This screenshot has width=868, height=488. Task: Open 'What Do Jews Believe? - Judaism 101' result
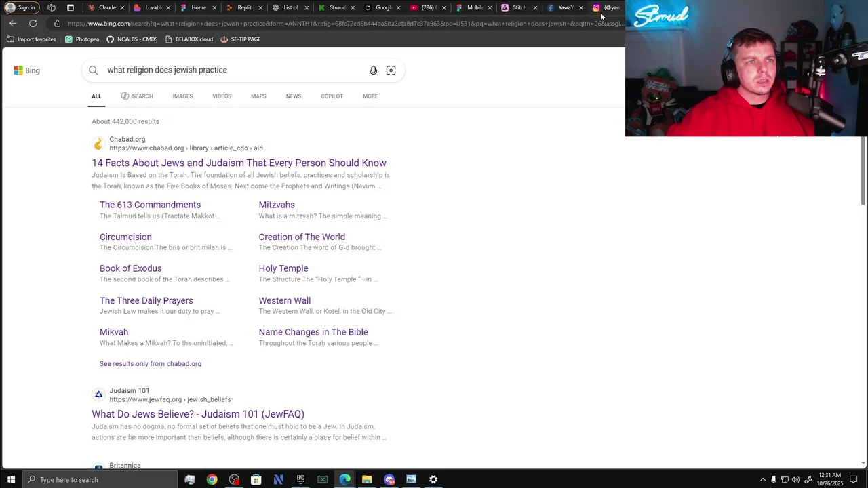point(198,414)
